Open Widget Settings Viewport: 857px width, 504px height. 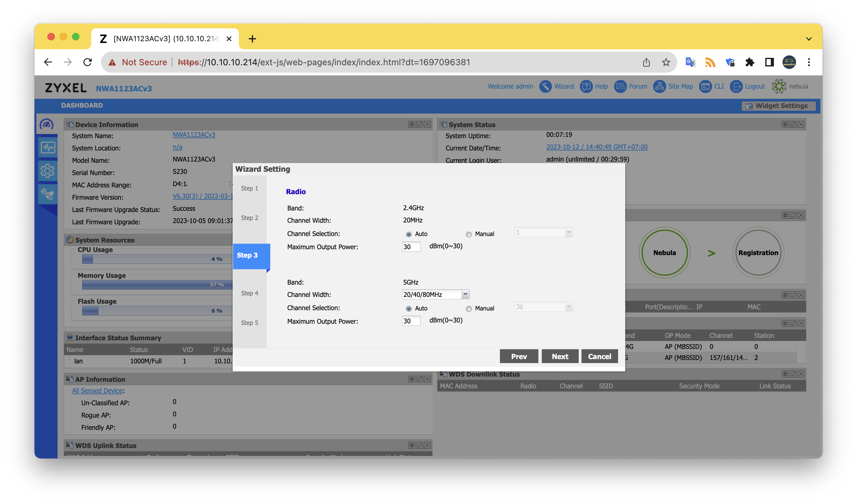point(779,106)
